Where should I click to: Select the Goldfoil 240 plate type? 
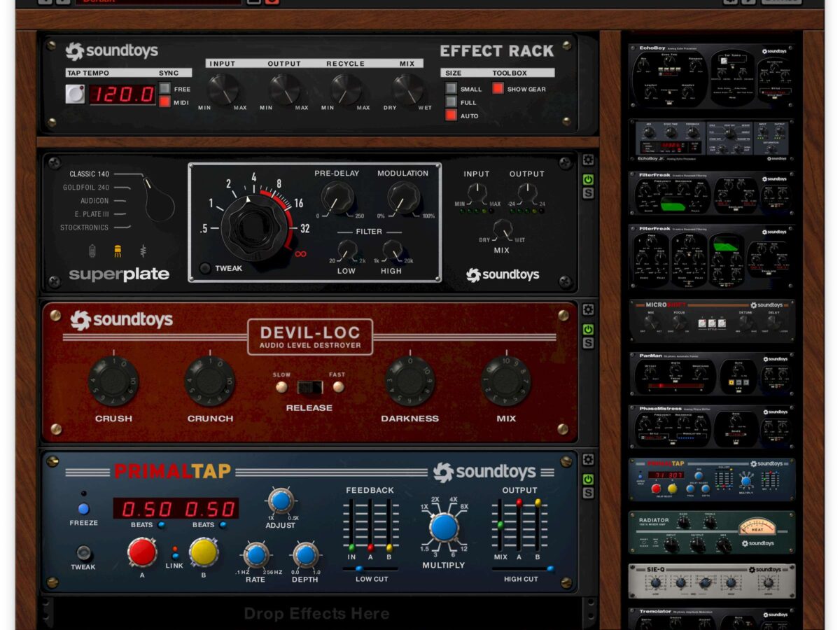[86, 188]
